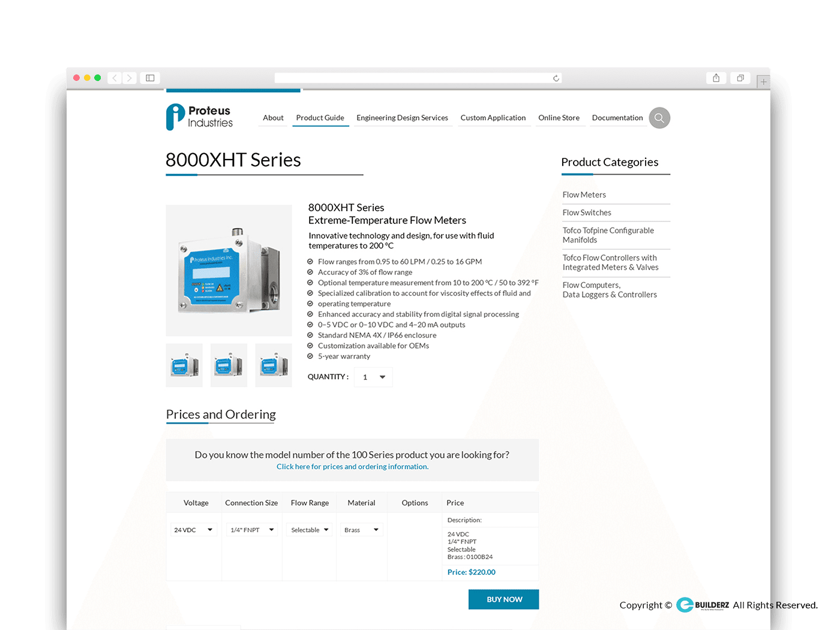The image size is (840, 630).
Task: Select the third product thumbnail
Action: pyautogui.click(x=274, y=365)
